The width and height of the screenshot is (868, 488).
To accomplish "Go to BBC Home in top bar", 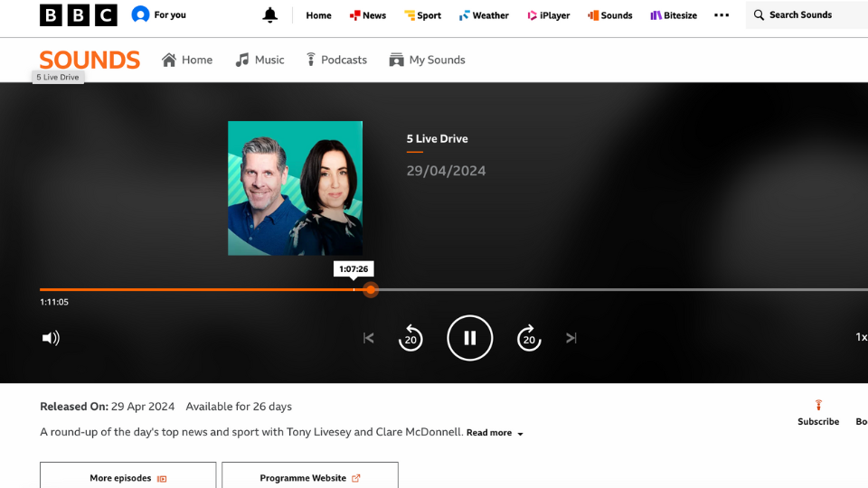I will click(x=318, y=15).
